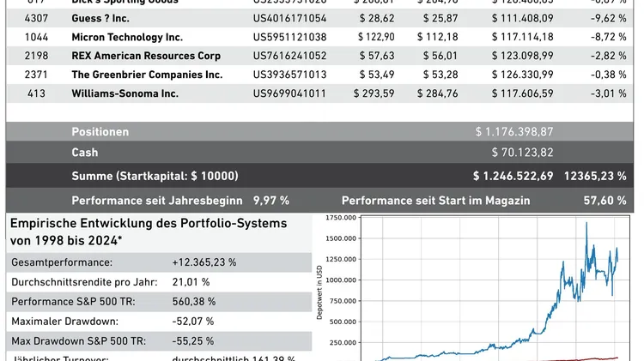Click REX performance -2,82 %
Image resolution: width=644 pixels, height=361 pixels.
tap(609, 56)
